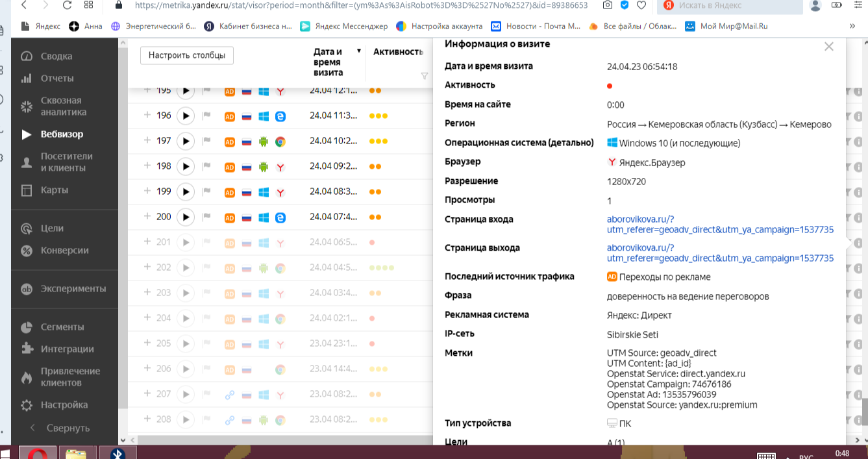Play the visit recording in row 198
Screen dimensions: 868x459
pos(186,166)
